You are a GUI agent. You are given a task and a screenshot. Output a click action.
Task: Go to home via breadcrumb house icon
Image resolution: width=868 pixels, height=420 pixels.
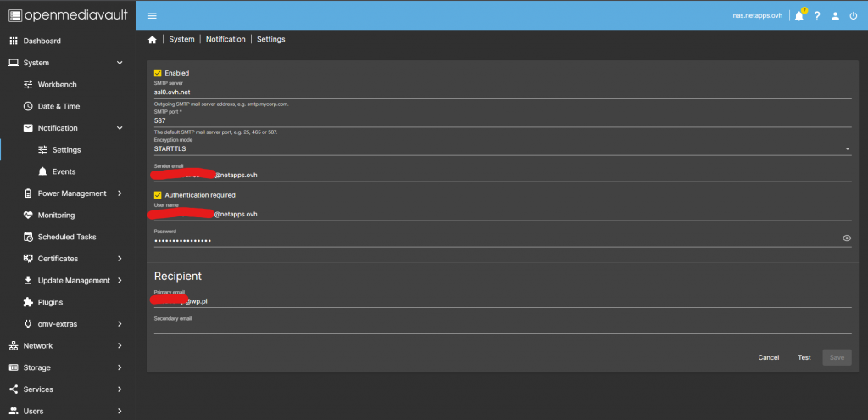[153, 39]
